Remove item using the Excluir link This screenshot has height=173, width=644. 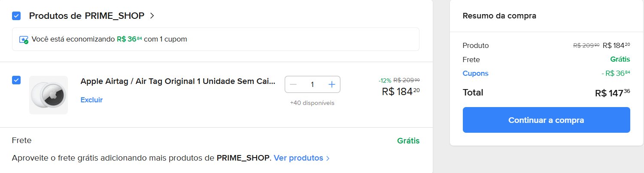point(91,100)
